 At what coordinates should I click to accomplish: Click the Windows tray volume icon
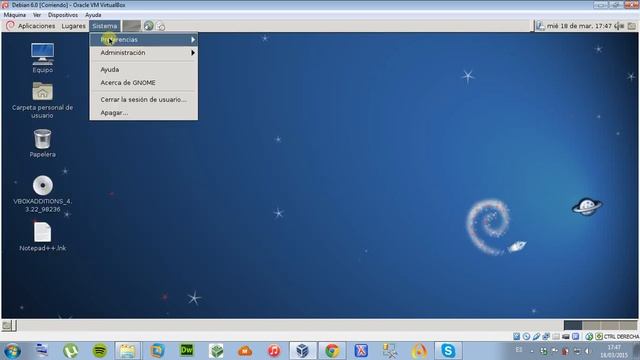(588, 351)
